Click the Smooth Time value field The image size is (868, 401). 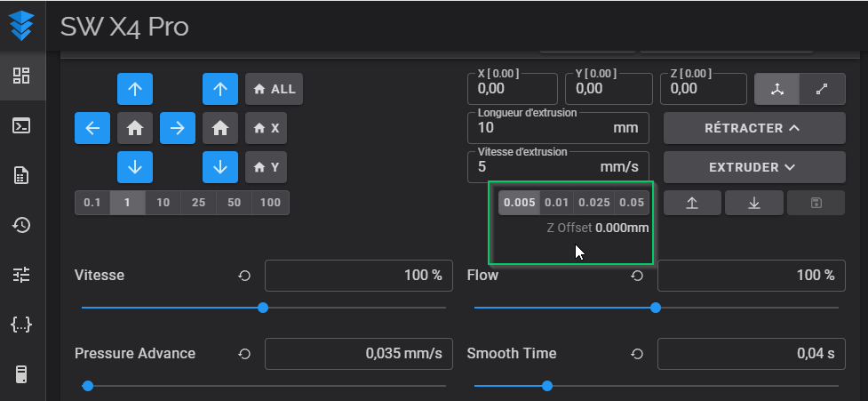tap(752, 353)
